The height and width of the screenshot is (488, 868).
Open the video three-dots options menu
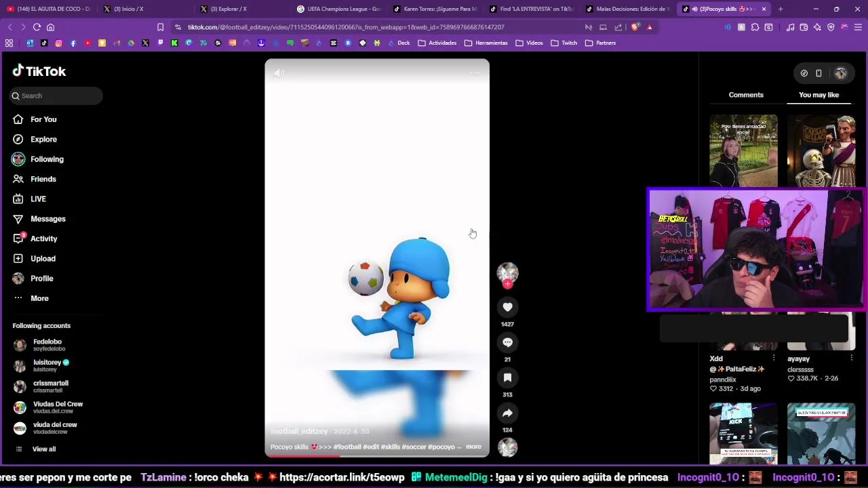[475, 73]
